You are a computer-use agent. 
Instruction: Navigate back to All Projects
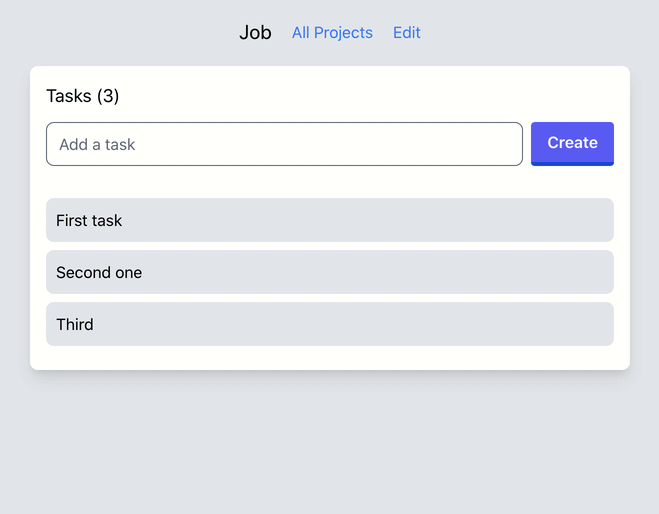pos(332,33)
